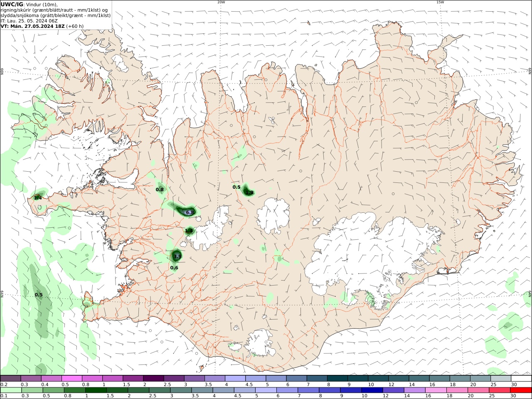This screenshot has width=532, height=399.
Task: Click the UWC/IG title text
Action: click(12, 4)
